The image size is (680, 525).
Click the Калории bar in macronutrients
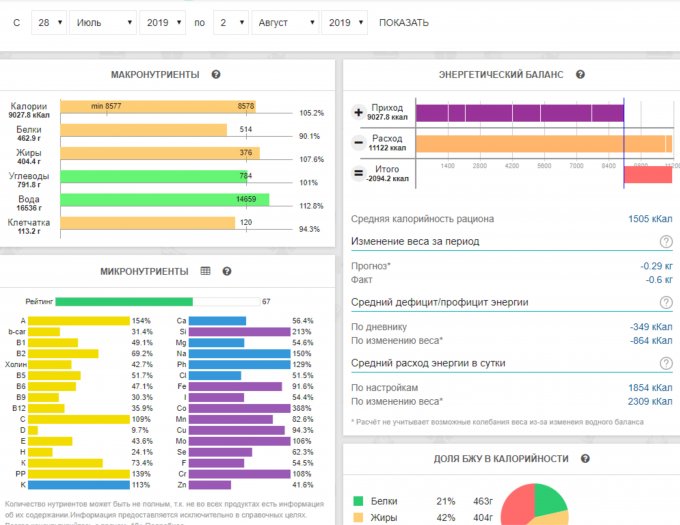point(157,106)
